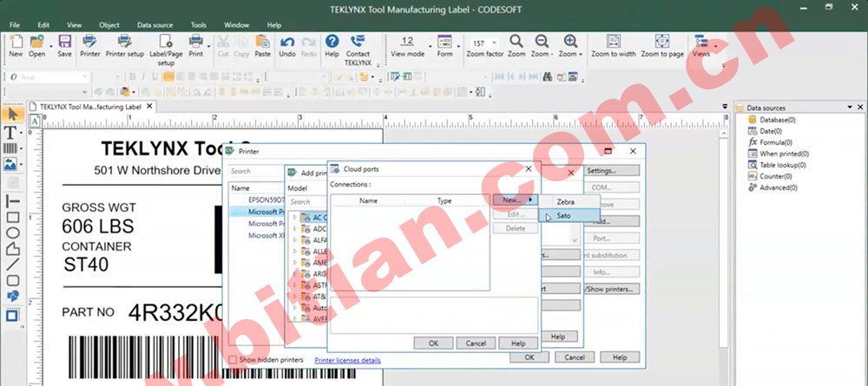Image resolution: width=868 pixels, height=386 pixels.
Task: Expand the AT& printer model node
Action: pyautogui.click(x=294, y=297)
